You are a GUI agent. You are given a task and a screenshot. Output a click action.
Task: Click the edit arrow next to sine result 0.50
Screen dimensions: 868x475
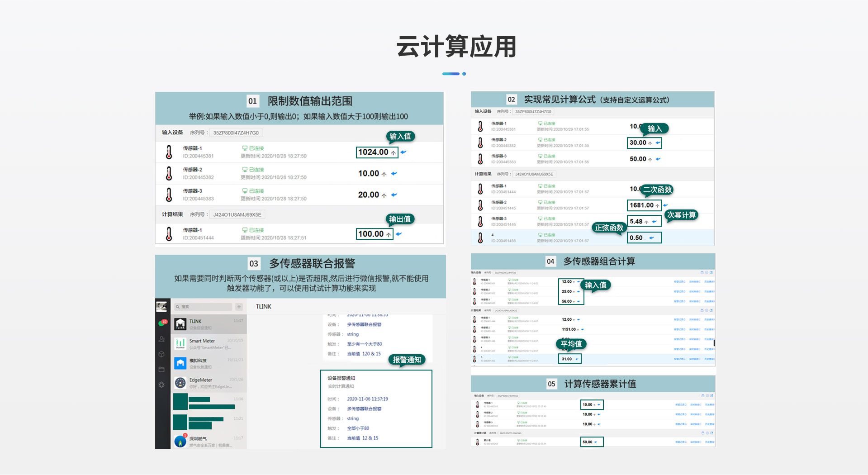tap(651, 237)
